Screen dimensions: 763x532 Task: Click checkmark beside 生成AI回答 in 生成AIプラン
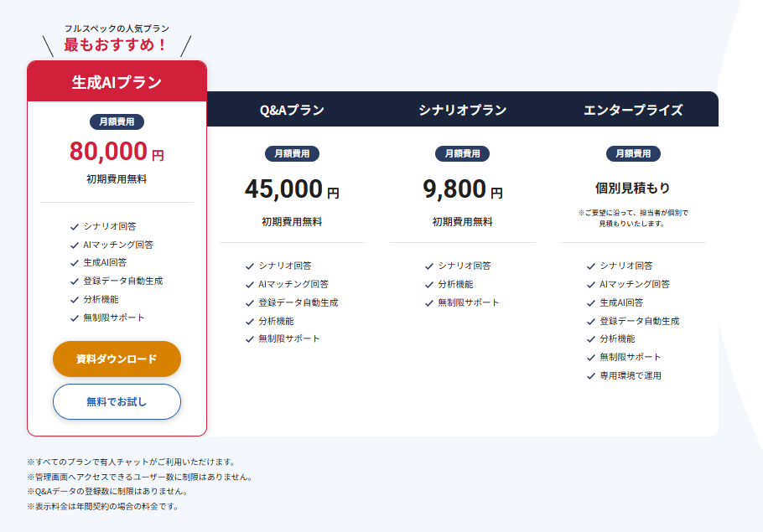click(75, 263)
